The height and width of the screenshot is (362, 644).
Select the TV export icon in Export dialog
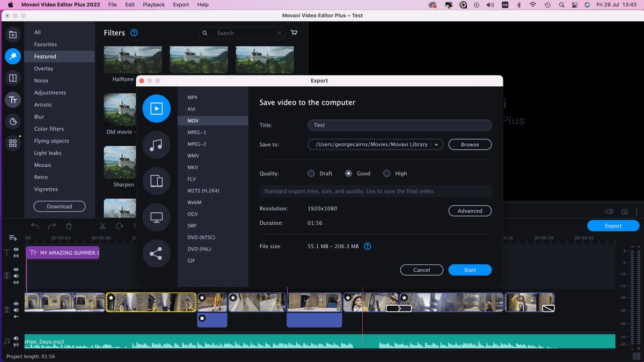pos(156,217)
